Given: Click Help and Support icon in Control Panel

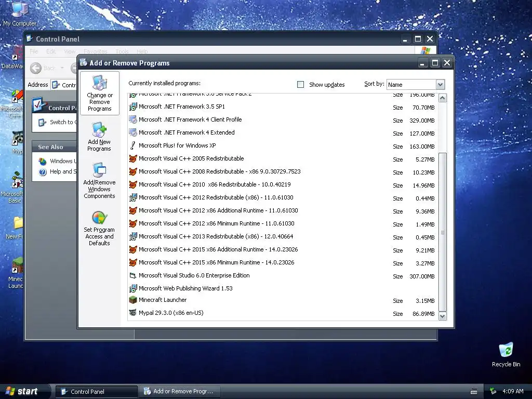Looking at the screenshot, I should [x=43, y=172].
